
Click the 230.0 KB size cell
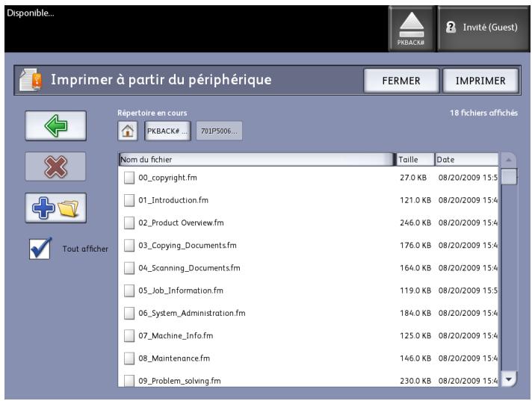pyautogui.click(x=415, y=381)
